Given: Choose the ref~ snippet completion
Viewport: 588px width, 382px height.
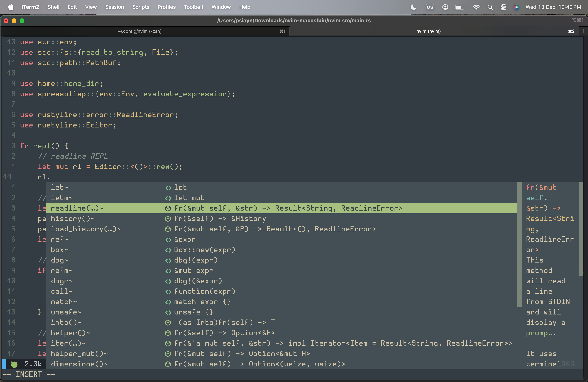Looking at the screenshot, I should pyautogui.click(x=282, y=239).
